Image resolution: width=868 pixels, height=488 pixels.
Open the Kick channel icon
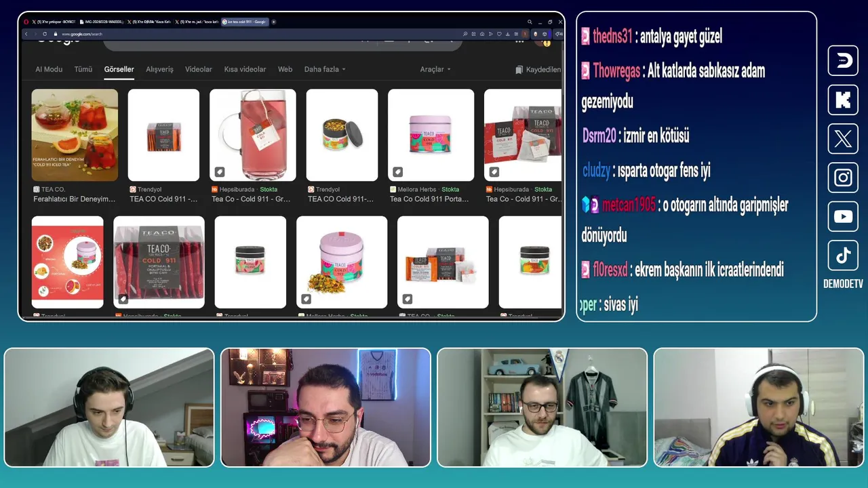[843, 100]
